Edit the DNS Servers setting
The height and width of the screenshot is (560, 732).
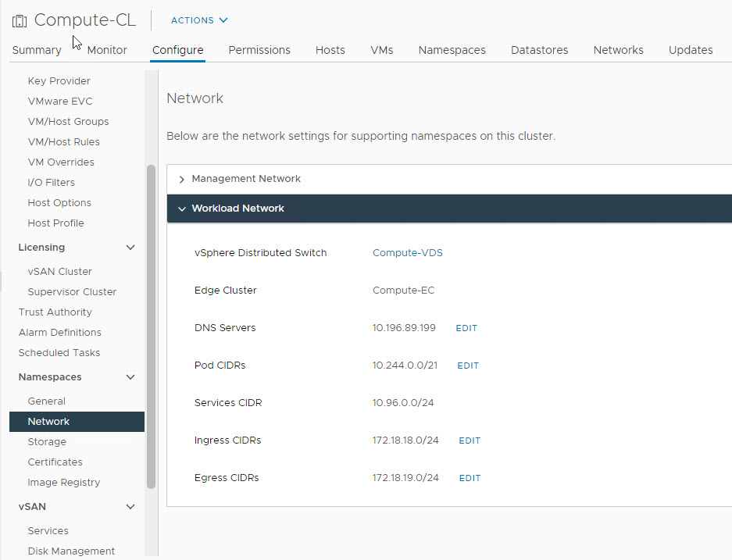[x=466, y=328]
